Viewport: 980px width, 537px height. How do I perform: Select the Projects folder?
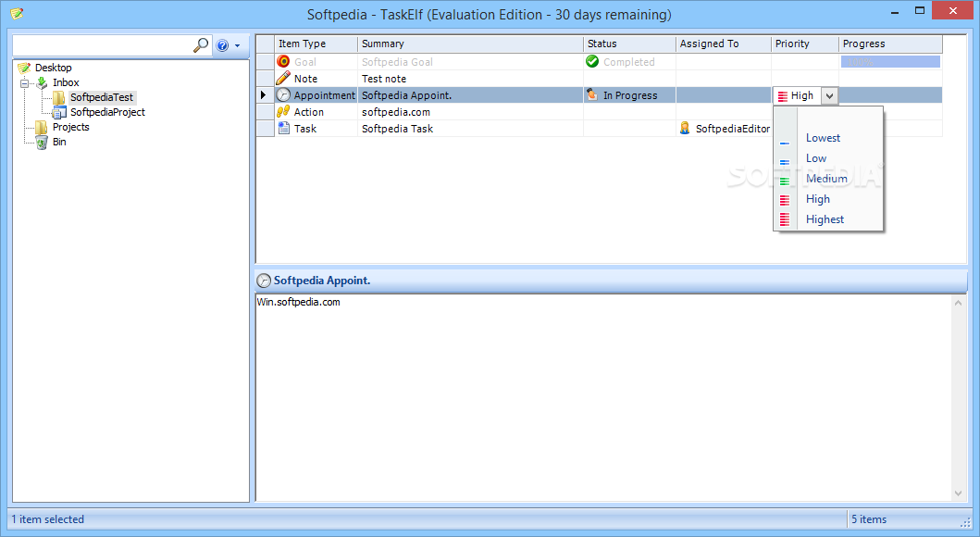coord(70,127)
